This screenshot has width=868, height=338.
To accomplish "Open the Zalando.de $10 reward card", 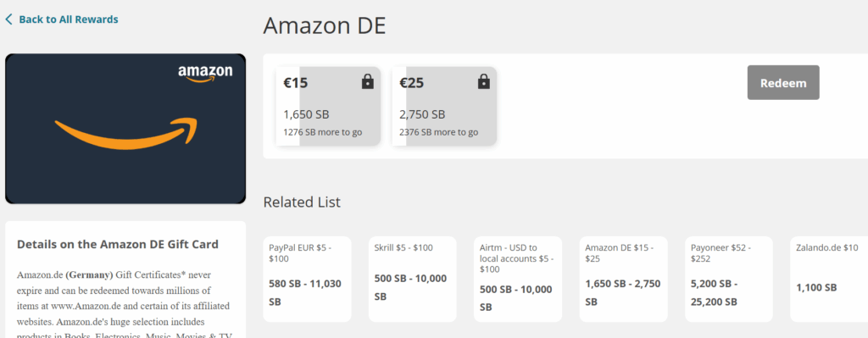I will tap(829, 279).
